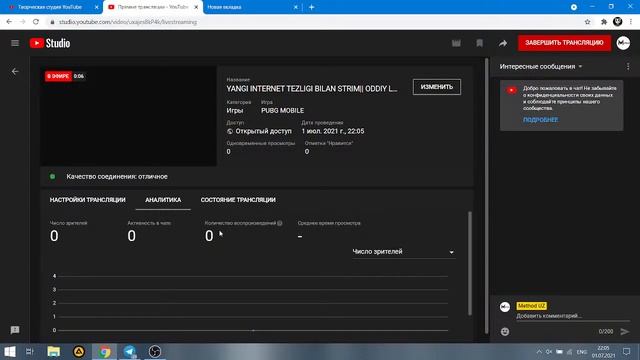Click the bookmark marker icon in the header
640x360 pixels.
pos(480,43)
